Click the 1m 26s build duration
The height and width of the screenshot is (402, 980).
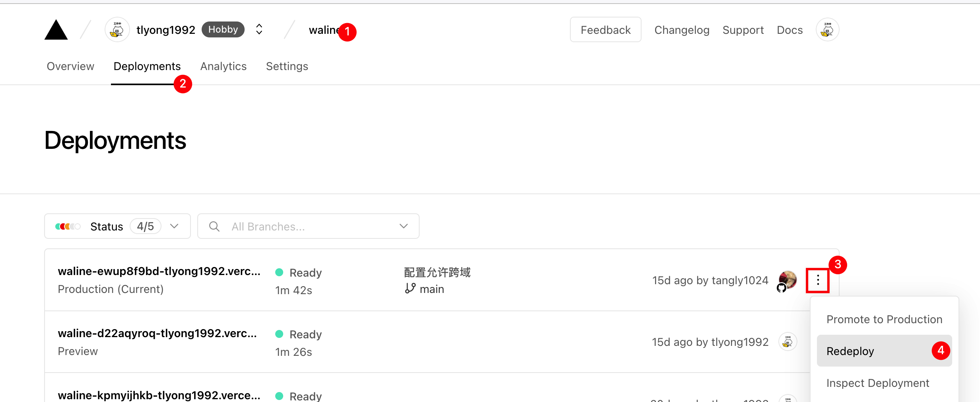tap(294, 352)
